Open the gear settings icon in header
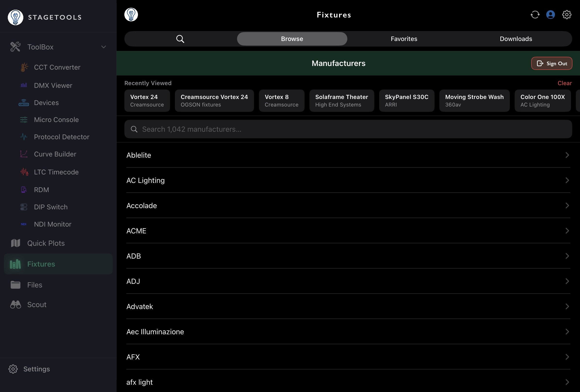 click(x=567, y=15)
